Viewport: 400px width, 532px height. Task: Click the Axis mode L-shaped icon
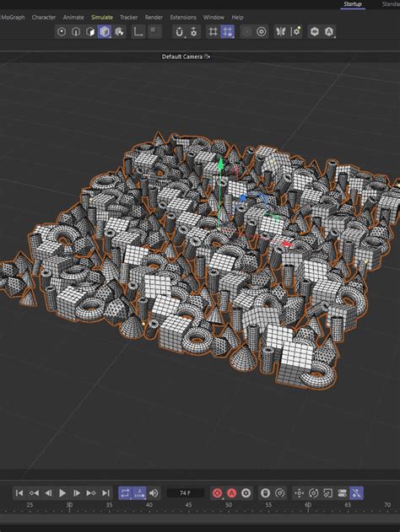click(x=138, y=32)
